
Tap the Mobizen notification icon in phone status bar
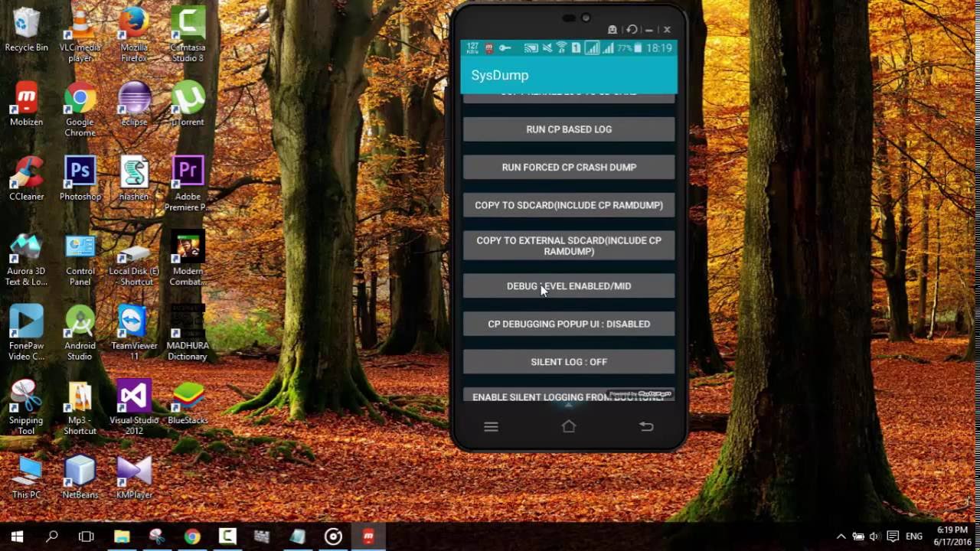(x=490, y=48)
